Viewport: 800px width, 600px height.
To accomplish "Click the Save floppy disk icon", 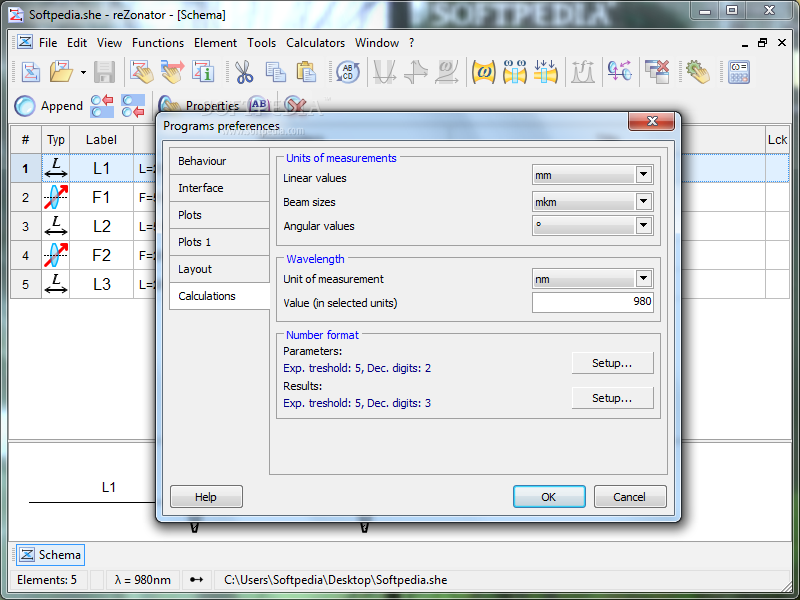I will [x=105, y=72].
